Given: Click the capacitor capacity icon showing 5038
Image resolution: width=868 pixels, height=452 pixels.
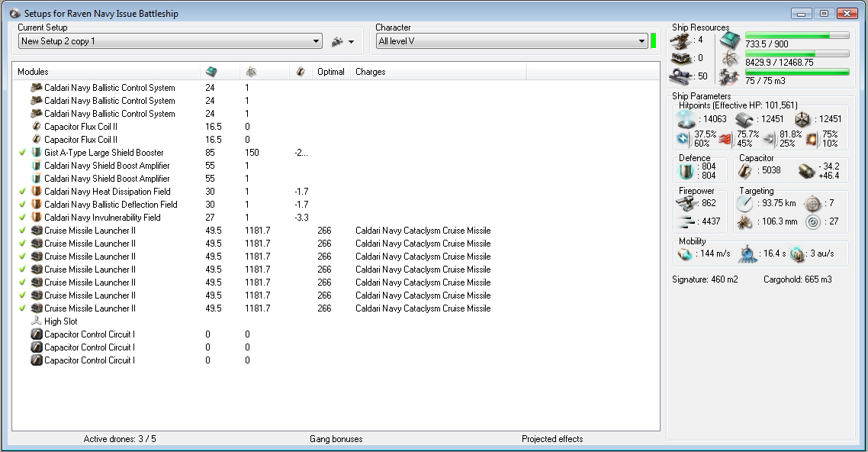Looking at the screenshot, I should [x=744, y=171].
